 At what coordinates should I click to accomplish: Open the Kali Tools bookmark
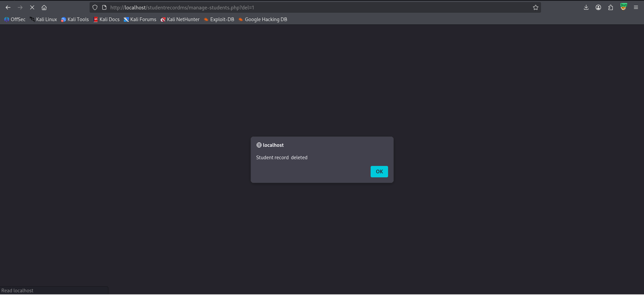pyautogui.click(x=75, y=19)
